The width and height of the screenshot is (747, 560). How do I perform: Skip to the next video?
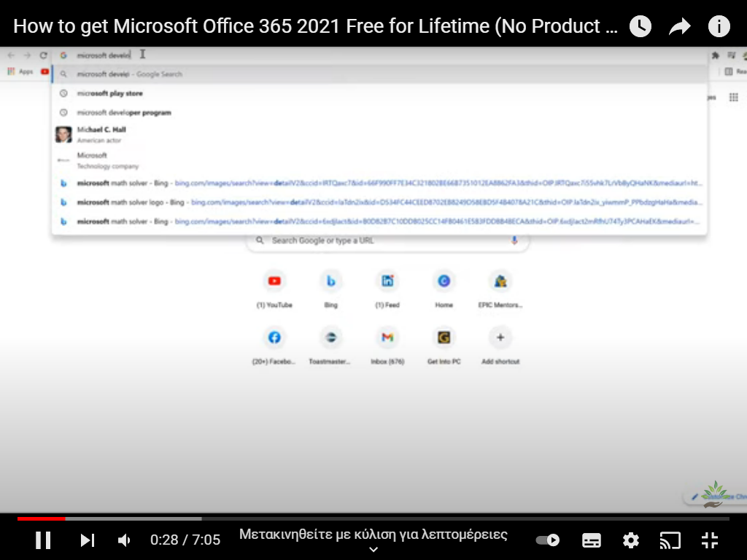88,540
